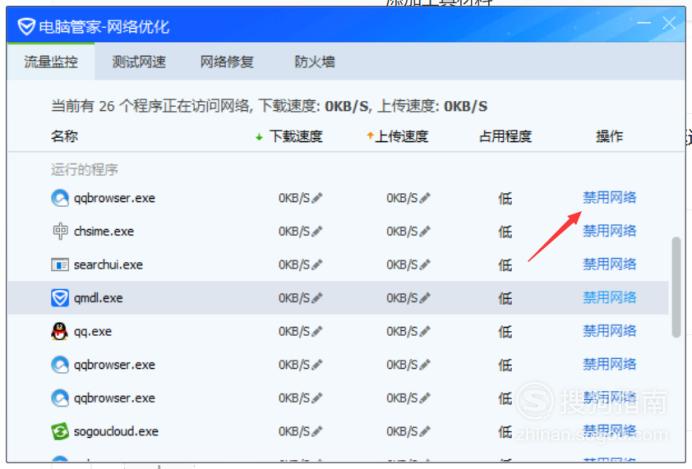Select the chsime.exe row name
The image size is (692, 469).
point(104,231)
